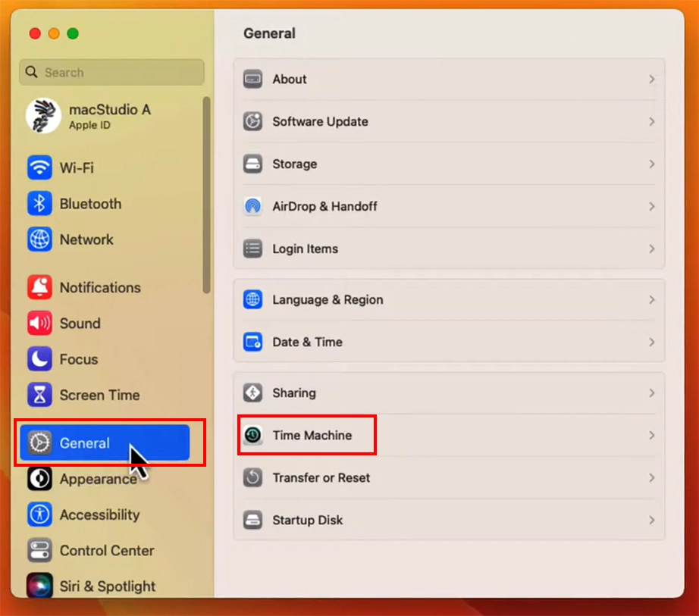Screen dimensions: 699x616
Task: Click the Siri & Spotlight label text
Action: click(108, 586)
